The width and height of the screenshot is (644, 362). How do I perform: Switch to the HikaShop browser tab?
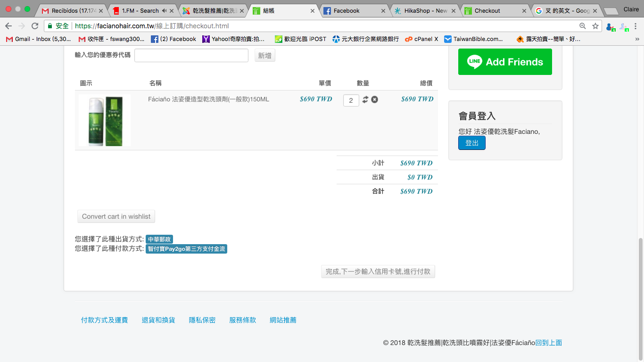click(x=424, y=10)
